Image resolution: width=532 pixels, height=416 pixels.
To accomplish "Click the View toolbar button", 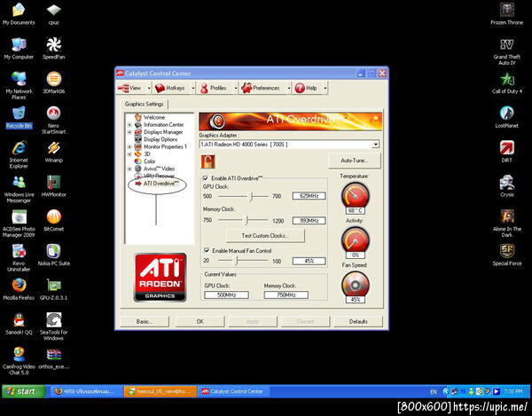I will click(131, 88).
